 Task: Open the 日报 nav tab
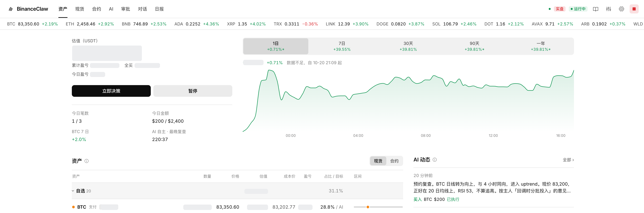159,9
